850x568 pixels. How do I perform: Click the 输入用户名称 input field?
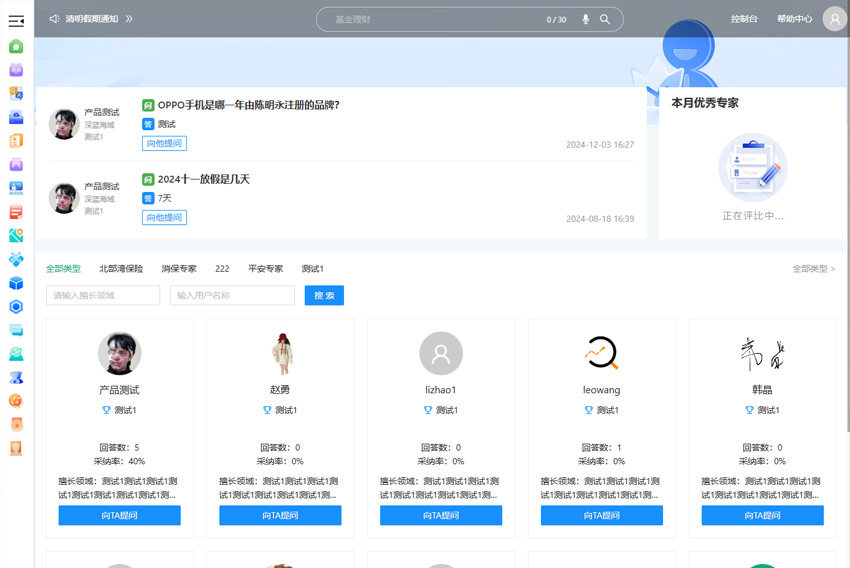(233, 295)
